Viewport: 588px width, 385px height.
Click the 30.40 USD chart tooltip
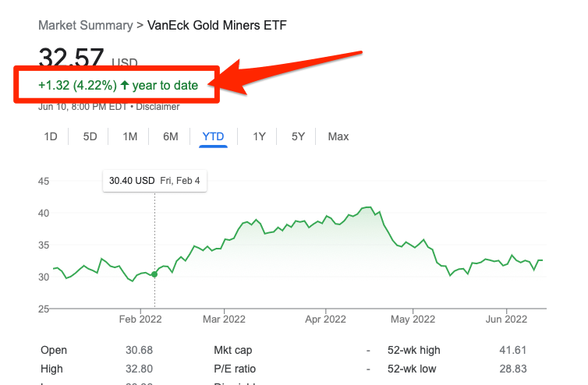click(154, 181)
